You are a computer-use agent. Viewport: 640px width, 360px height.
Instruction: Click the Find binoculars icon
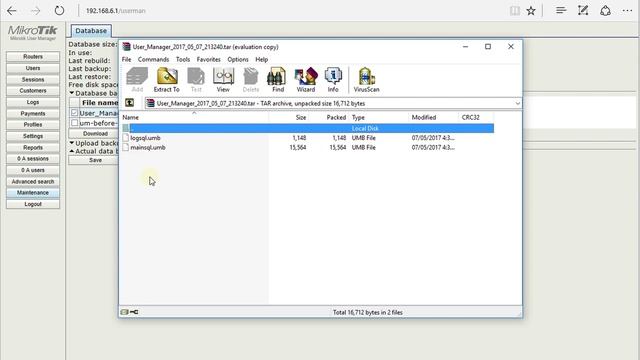pos(278,80)
